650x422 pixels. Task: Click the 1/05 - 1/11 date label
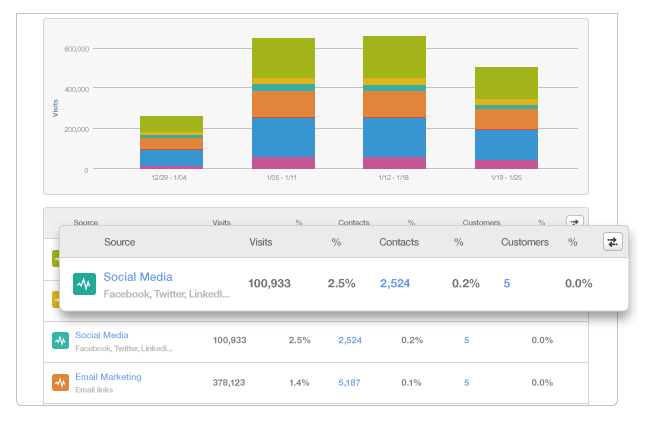tap(281, 177)
